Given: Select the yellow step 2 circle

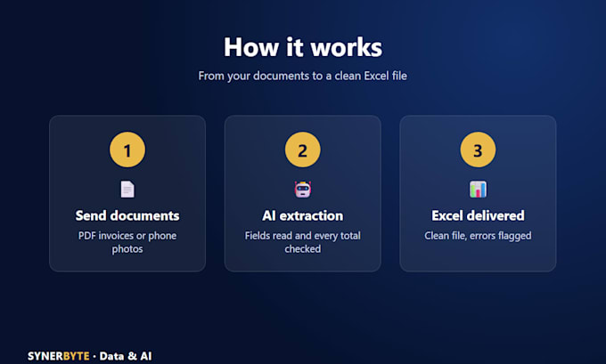Looking at the screenshot, I should (303, 150).
